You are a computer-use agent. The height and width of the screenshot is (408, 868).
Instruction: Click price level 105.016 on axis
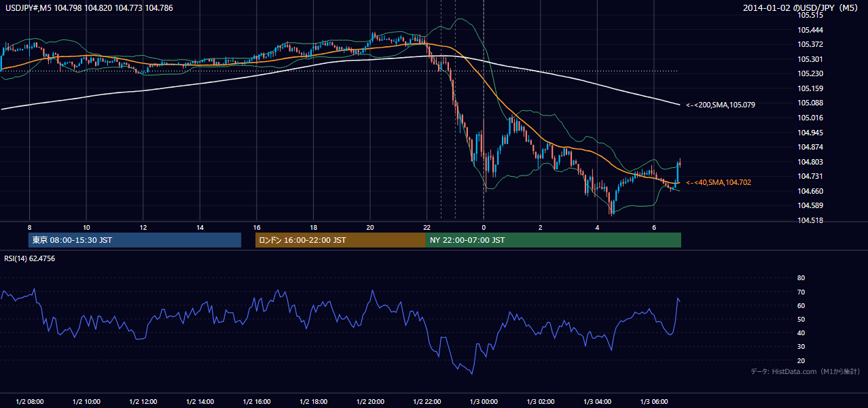(x=810, y=118)
